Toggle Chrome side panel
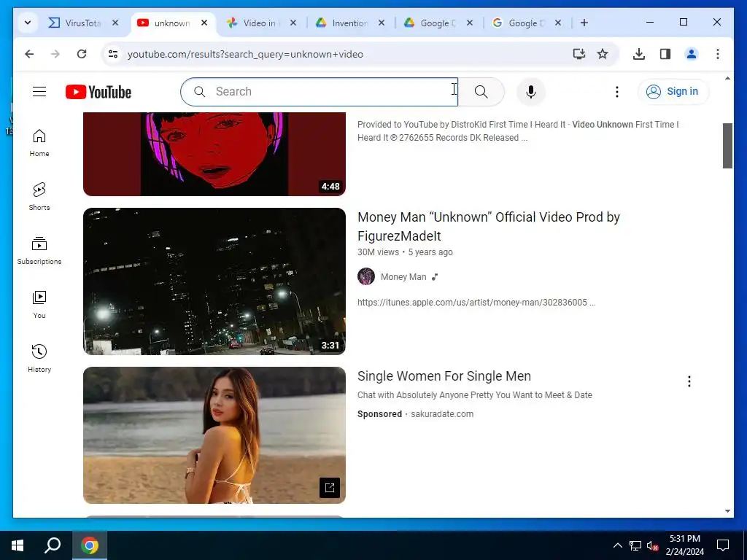747x560 pixels. pos(665,54)
